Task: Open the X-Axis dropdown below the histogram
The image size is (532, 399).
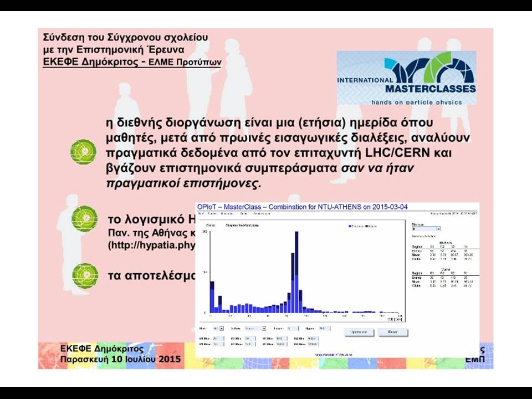Action: tap(255, 329)
